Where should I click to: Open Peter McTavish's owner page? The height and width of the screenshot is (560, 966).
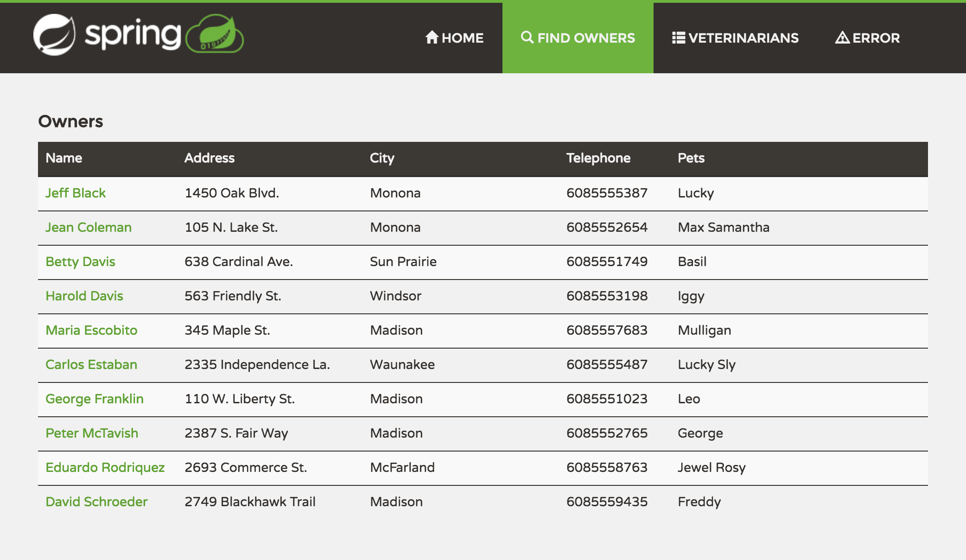[x=92, y=433]
